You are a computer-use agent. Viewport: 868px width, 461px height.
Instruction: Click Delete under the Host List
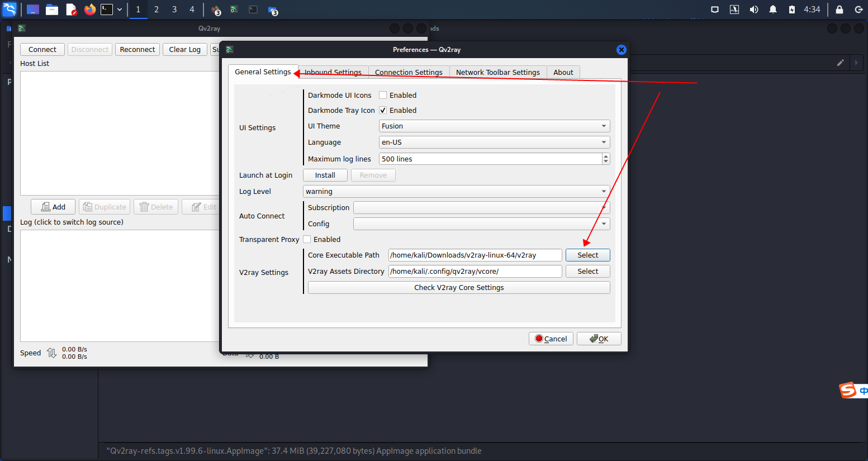tap(156, 207)
